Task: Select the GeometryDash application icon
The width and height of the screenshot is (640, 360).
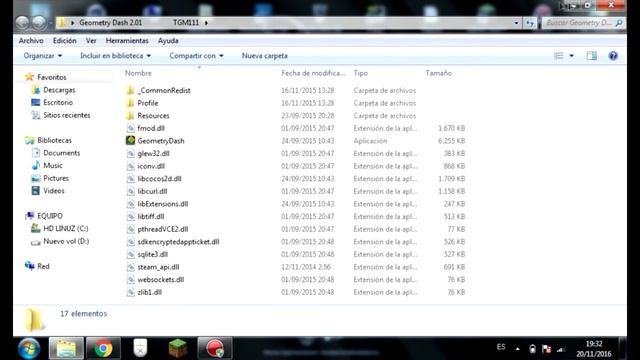Action: 130,141
